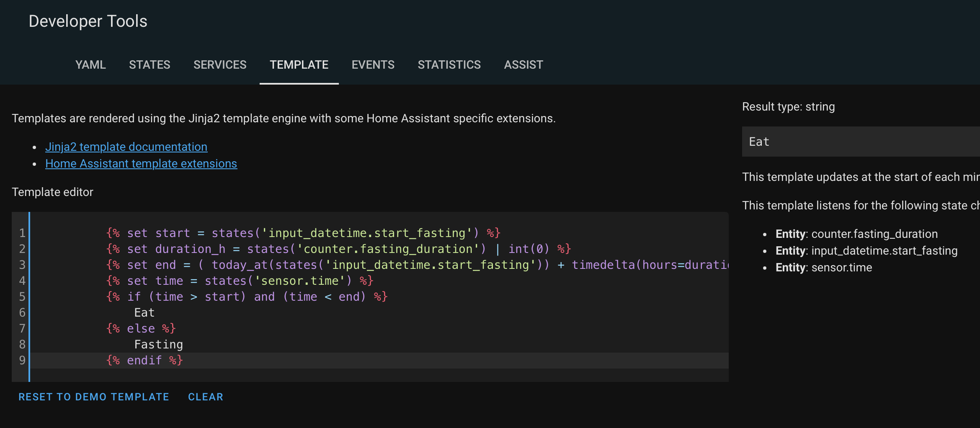Switch to the YAML tab
The height and width of the screenshot is (428, 980).
(90, 65)
